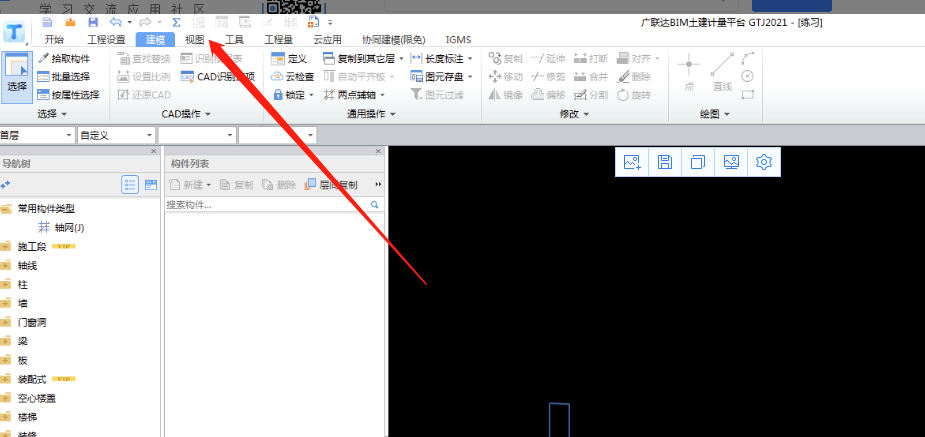Run summary calculation using the Σ icon

(176, 22)
